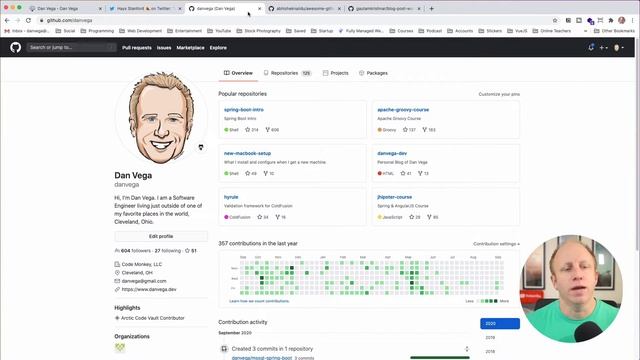Switch to the Twitter browser tab
This screenshot has width=640, height=360.
tap(145, 8)
